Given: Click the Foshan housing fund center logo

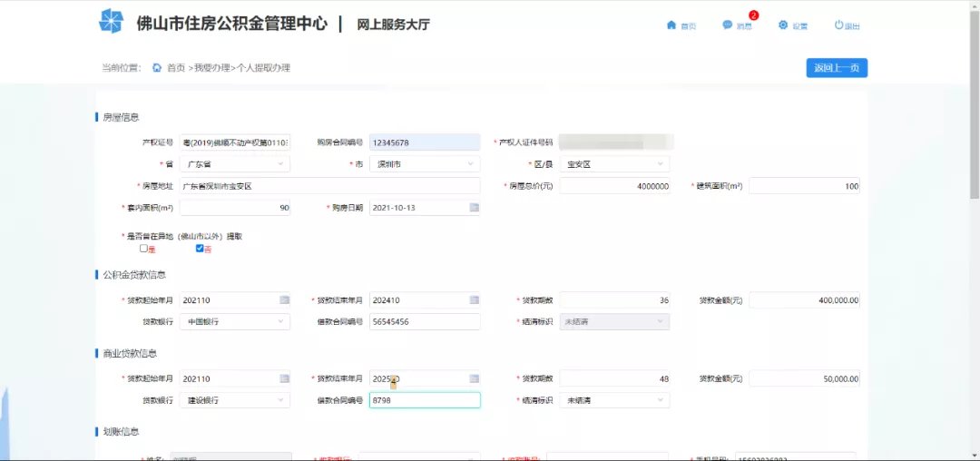Looking at the screenshot, I should [112, 21].
